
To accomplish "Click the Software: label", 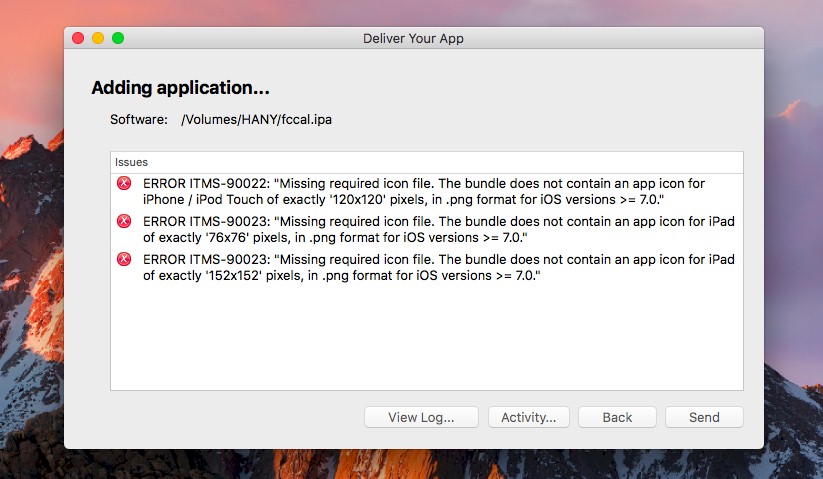I will tap(139, 120).
